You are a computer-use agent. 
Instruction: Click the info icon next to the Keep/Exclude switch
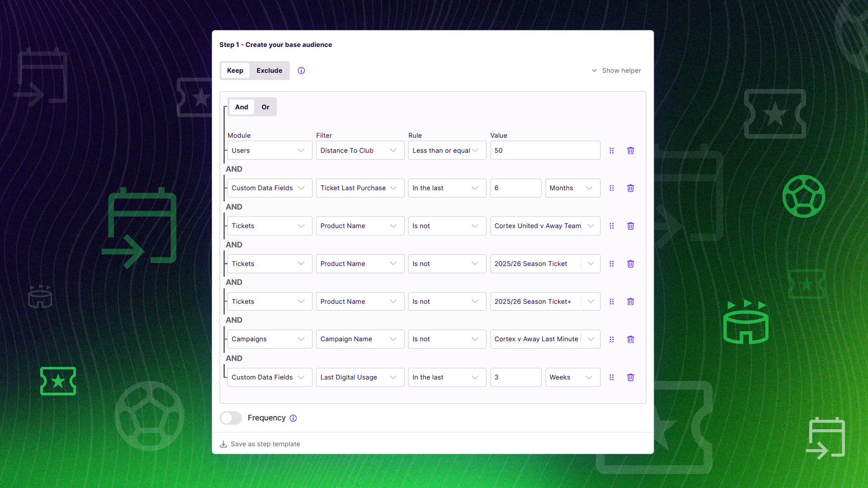pyautogui.click(x=301, y=70)
